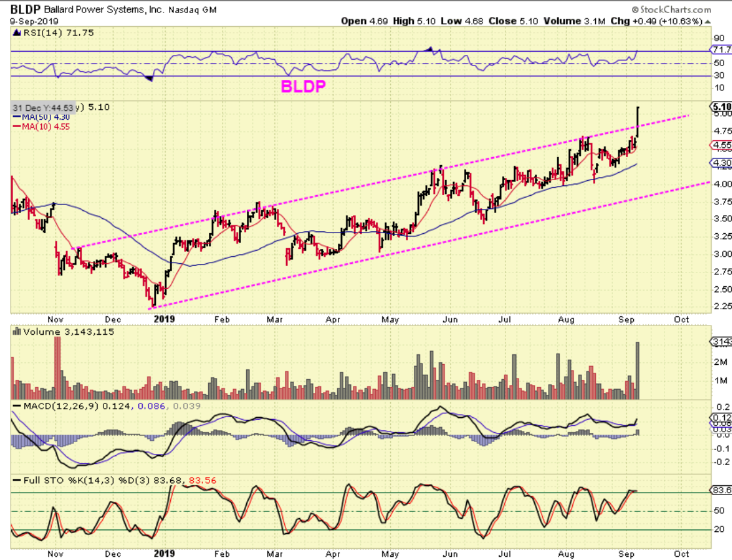Click the Nasdaq GM exchange label
Viewport: 732px width, 560px height.
[192, 9]
